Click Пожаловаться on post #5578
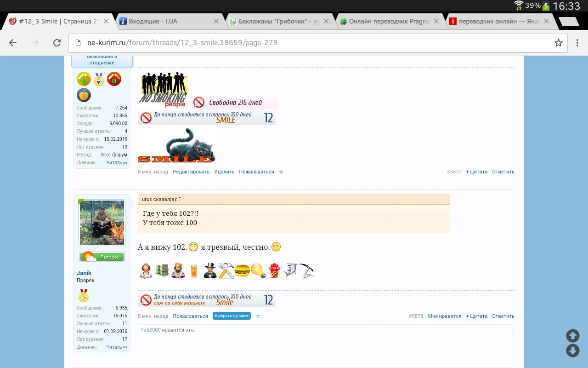 (x=190, y=316)
